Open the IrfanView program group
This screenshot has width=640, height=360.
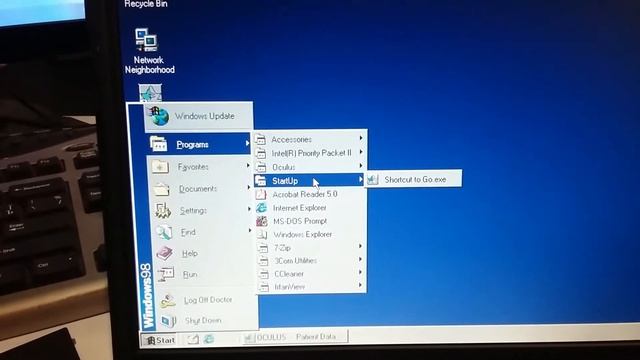(311, 287)
